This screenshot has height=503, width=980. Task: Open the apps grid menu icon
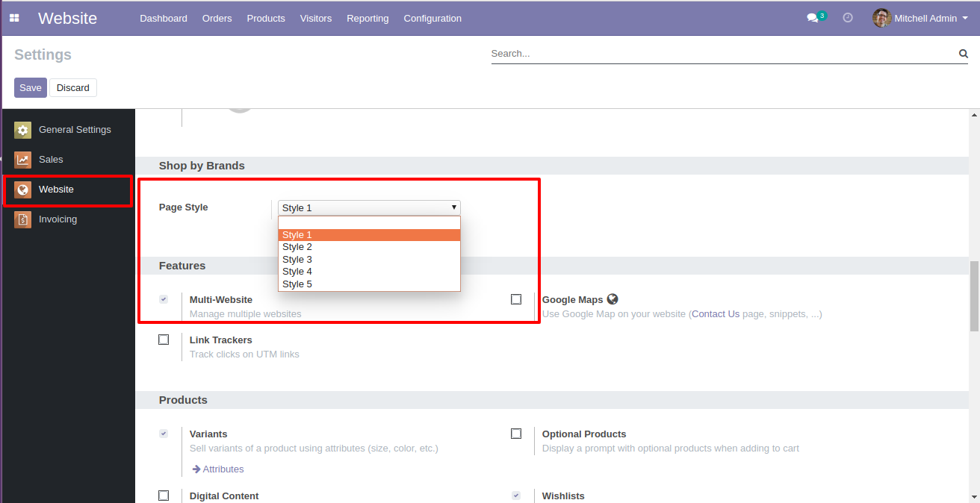[x=14, y=18]
